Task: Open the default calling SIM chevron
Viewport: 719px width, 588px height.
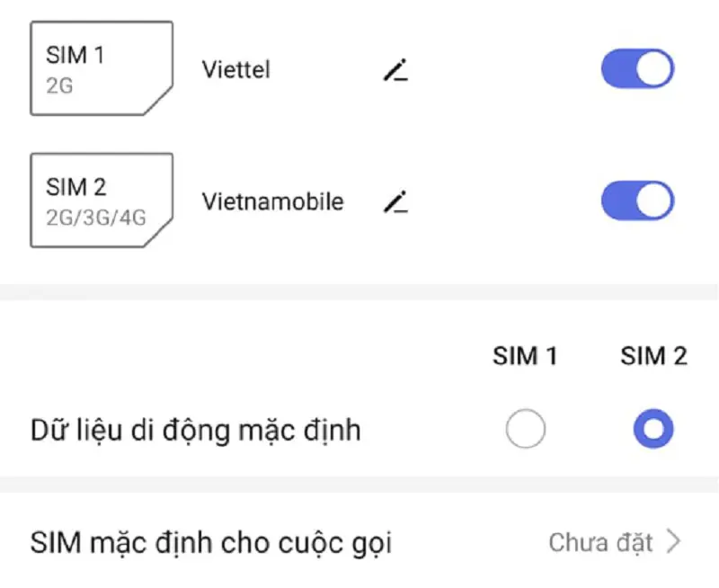Action: coord(673,542)
